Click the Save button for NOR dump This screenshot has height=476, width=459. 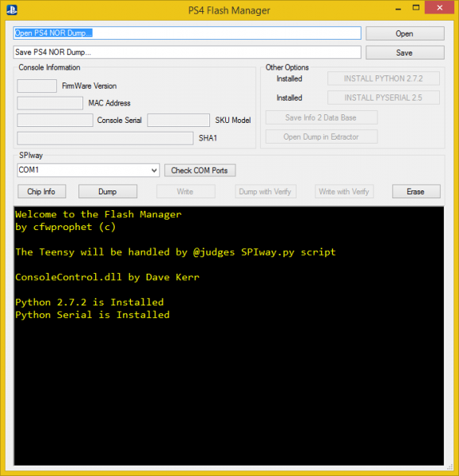[x=404, y=52]
